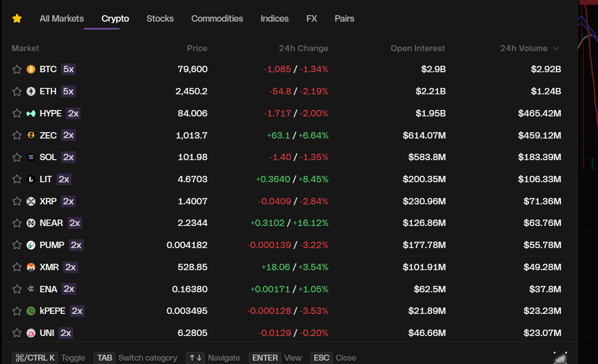Sort by Market column header
The width and height of the screenshot is (598, 364).
point(26,48)
